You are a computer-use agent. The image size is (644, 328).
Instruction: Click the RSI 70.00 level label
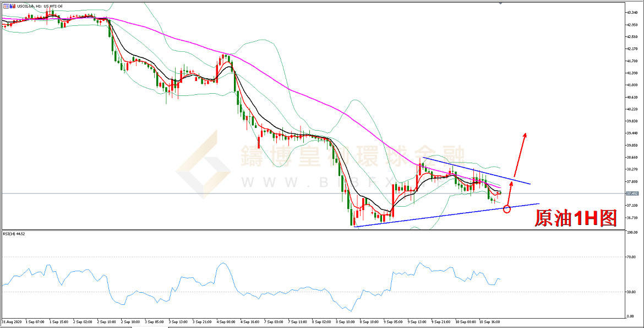tap(632, 257)
